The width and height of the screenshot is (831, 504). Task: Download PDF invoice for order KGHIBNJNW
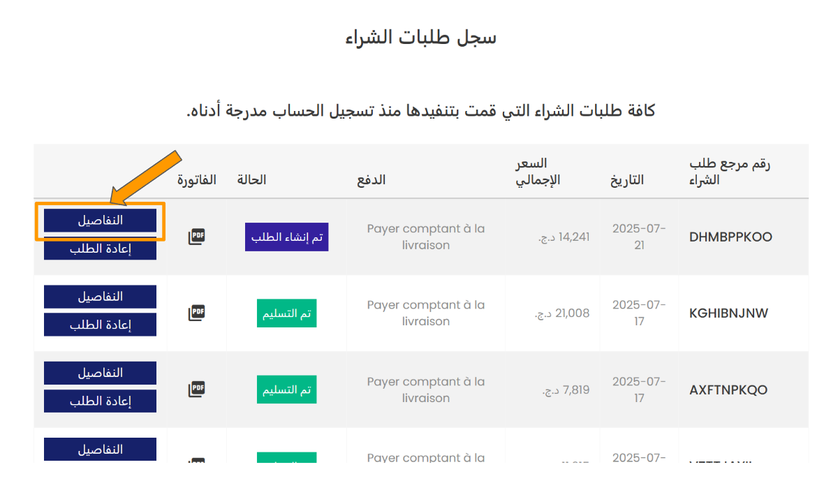coord(196,313)
